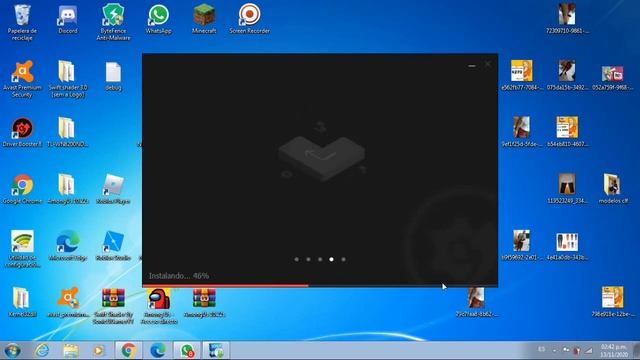Select the avast_premium installer icon on desktop
Viewport: 640px width, 360px height.
[x=68, y=302]
